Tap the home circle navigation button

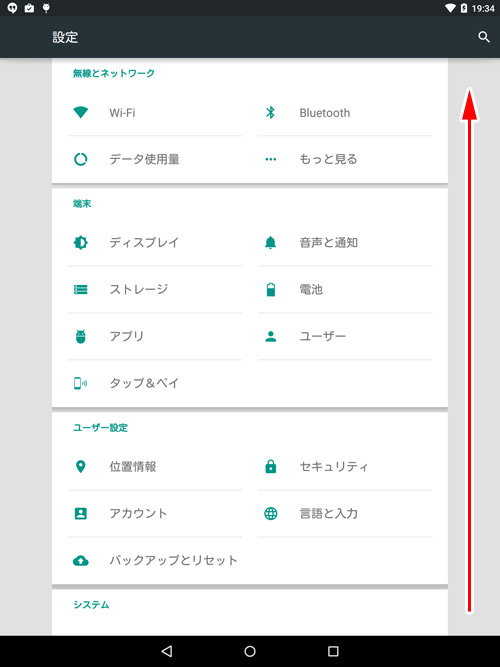(250, 651)
